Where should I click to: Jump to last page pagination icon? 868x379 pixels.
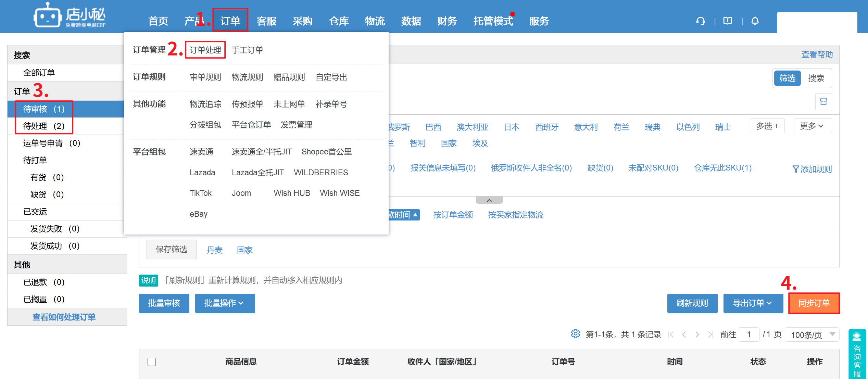coord(710,334)
